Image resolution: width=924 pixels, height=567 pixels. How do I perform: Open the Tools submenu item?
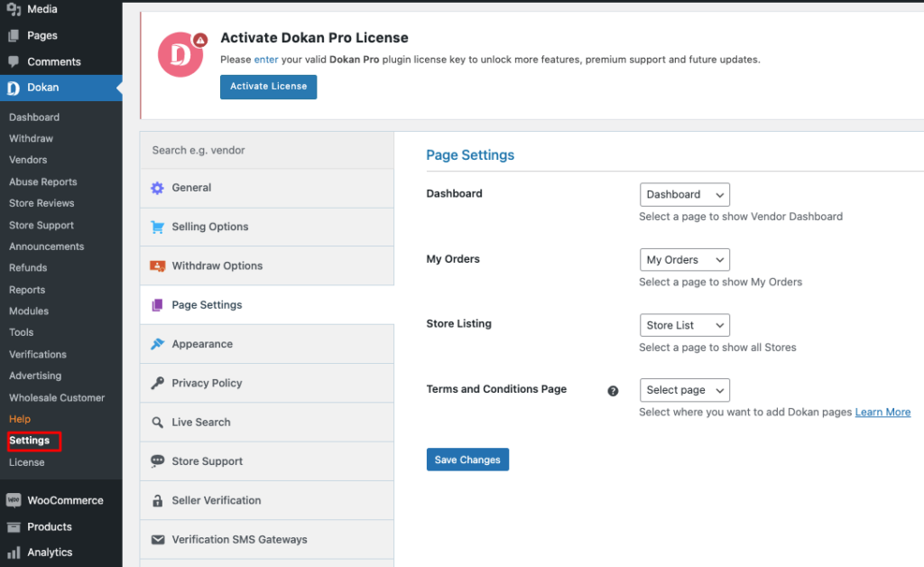pos(22,332)
